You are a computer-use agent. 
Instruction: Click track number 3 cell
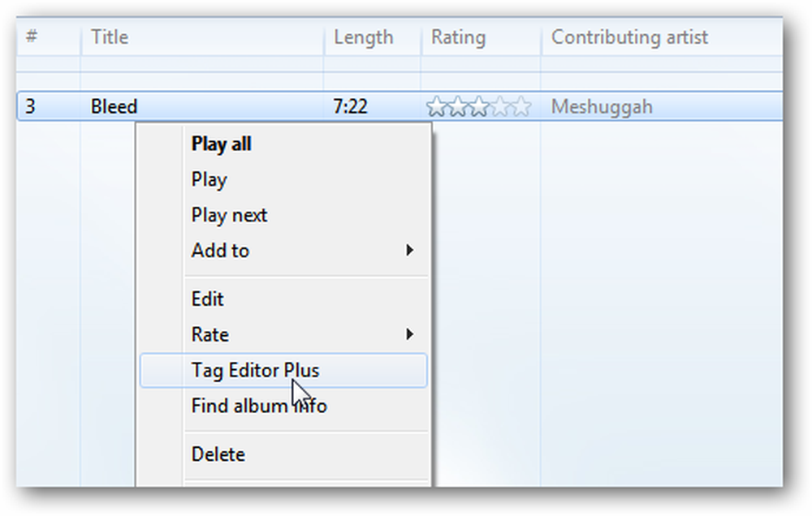point(31,106)
